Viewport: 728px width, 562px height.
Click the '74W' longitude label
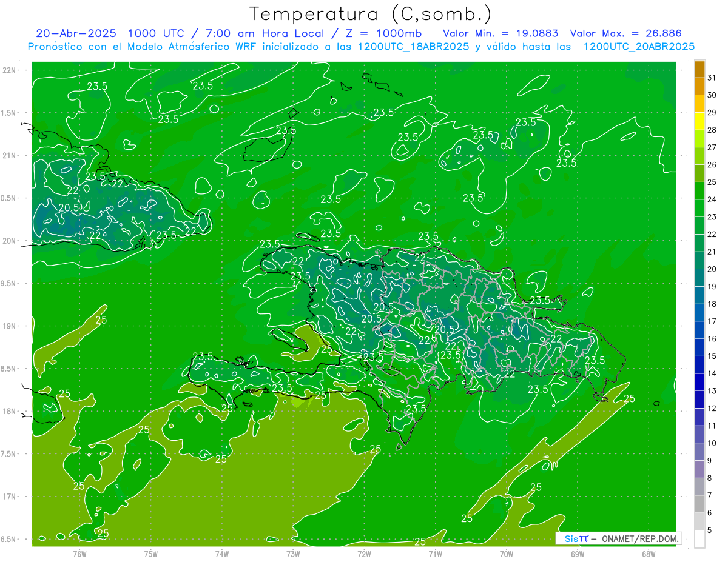[x=222, y=554]
